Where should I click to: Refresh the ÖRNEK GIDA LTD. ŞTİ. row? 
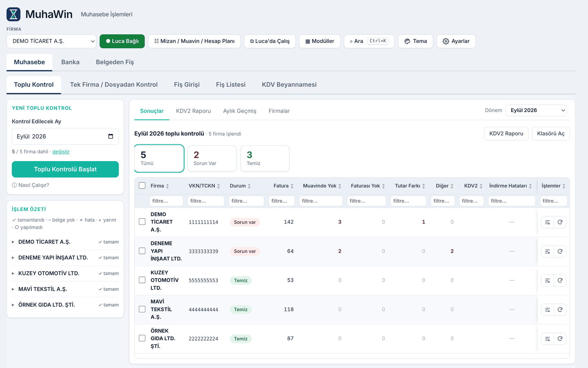(560, 339)
